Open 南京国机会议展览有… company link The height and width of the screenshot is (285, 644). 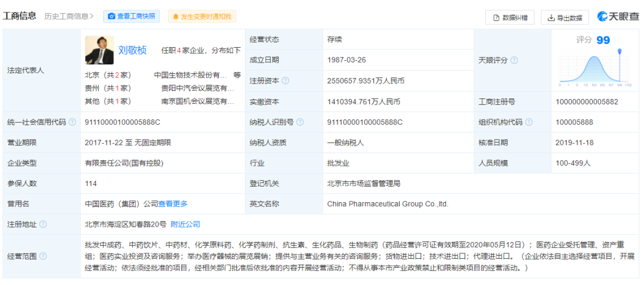click(x=197, y=101)
